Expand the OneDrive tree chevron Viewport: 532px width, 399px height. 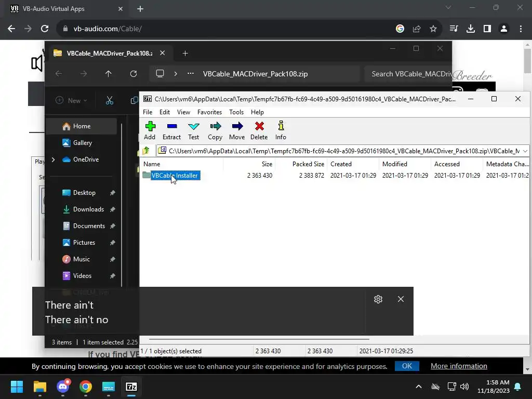coord(54,159)
